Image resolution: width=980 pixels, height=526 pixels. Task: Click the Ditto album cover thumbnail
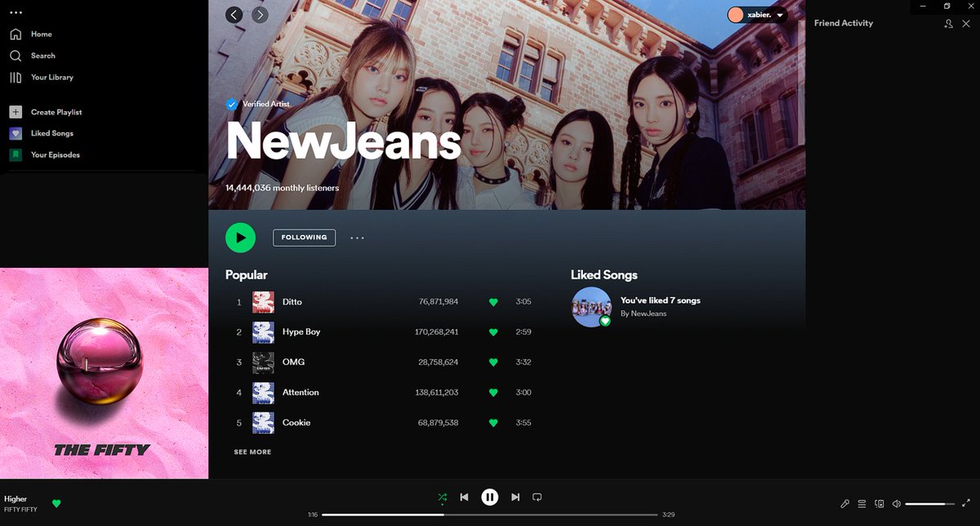pos(263,302)
